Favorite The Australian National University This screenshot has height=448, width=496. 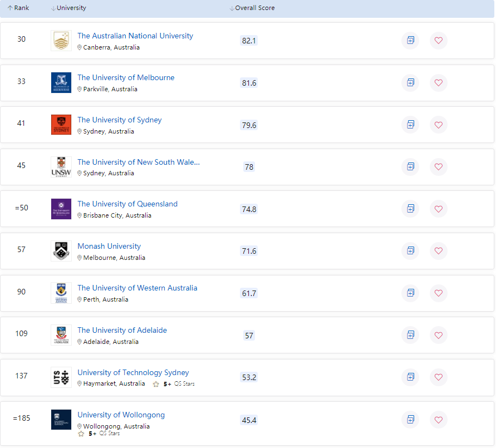click(439, 41)
